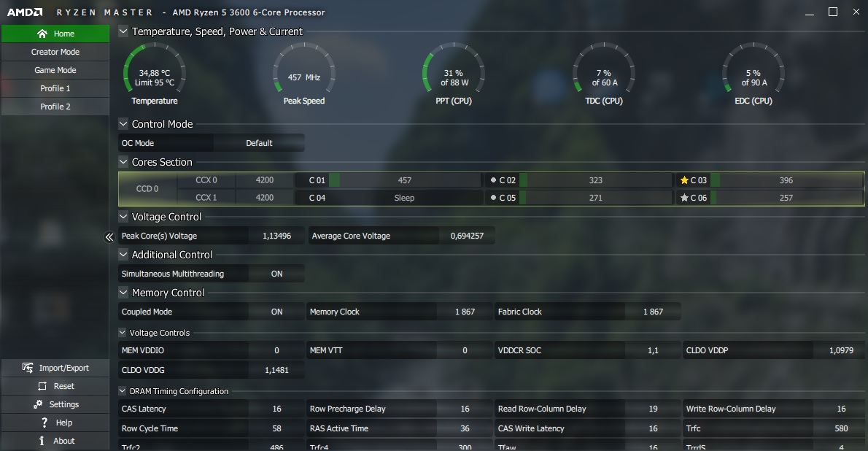The width and height of the screenshot is (868, 451).
Task: Select core C 03 speed bar showing 396
Action: [786, 180]
